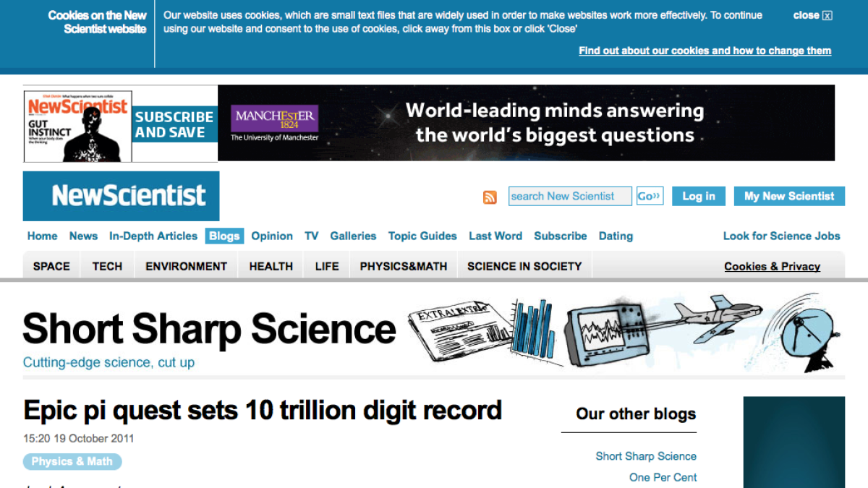Open the NewScientist home logo
The width and height of the screenshot is (868, 488).
click(x=121, y=195)
